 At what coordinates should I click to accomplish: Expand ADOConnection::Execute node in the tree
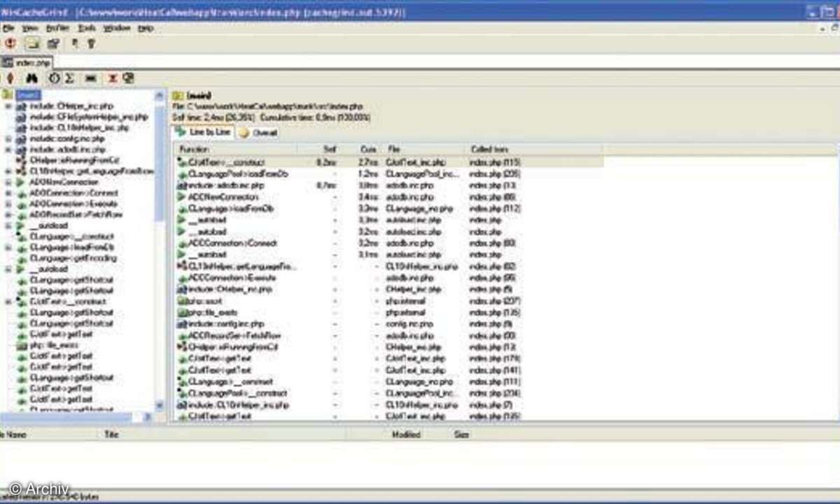coord(8,204)
